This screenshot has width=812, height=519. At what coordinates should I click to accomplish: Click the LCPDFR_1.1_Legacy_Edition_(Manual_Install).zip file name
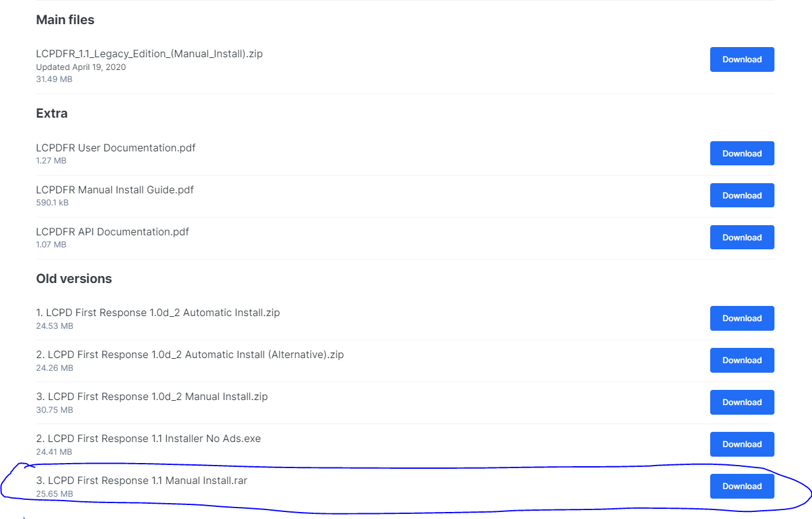pos(150,54)
